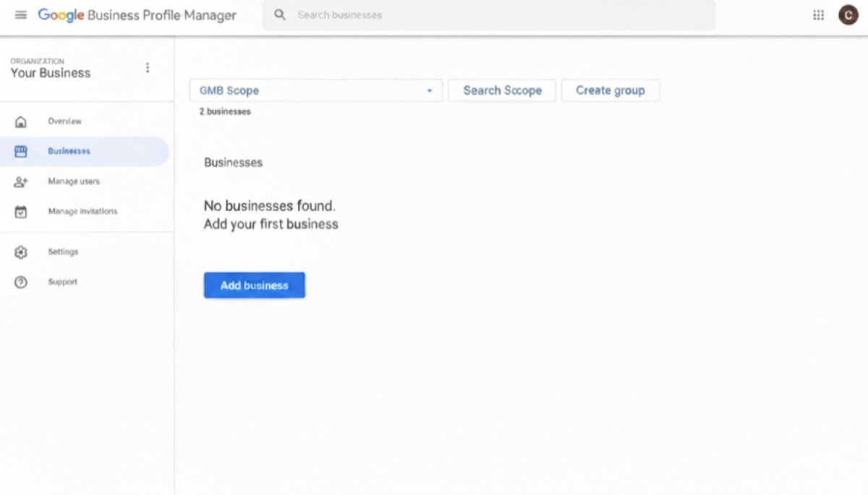The height and width of the screenshot is (495, 868).
Task: Click the Businesses storefront icon
Action: [21, 152]
